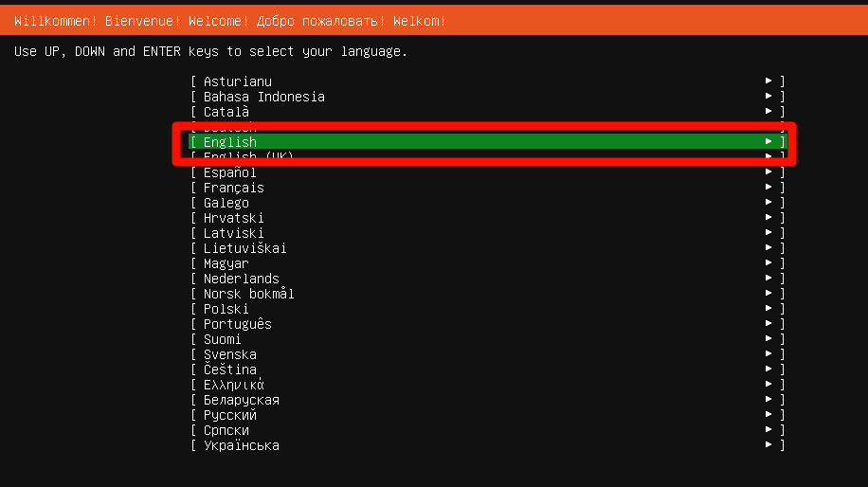The height and width of the screenshot is (487, 868).
Task: Select Español as the language
Action: click(229, 172)
